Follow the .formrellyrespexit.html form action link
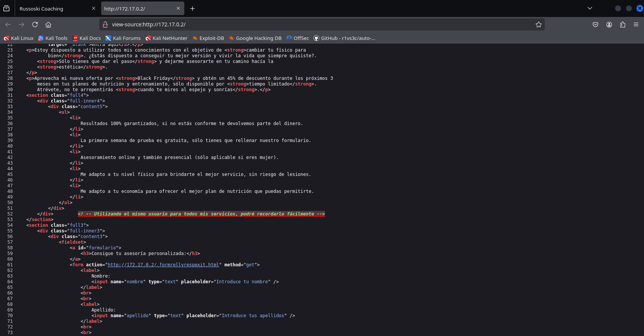 [163, 265]
